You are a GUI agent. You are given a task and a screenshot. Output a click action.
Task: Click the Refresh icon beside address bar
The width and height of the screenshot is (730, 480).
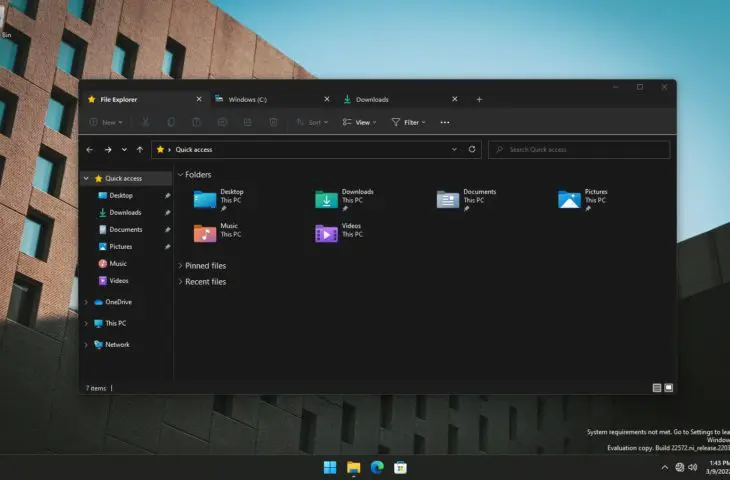click(472, 149)
